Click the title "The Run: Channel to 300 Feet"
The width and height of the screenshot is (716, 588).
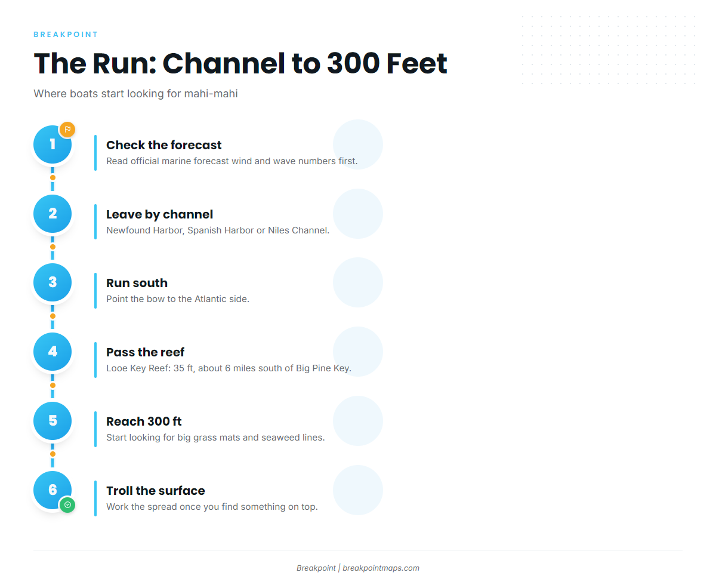pyautogui.click(x=240, y=63)
